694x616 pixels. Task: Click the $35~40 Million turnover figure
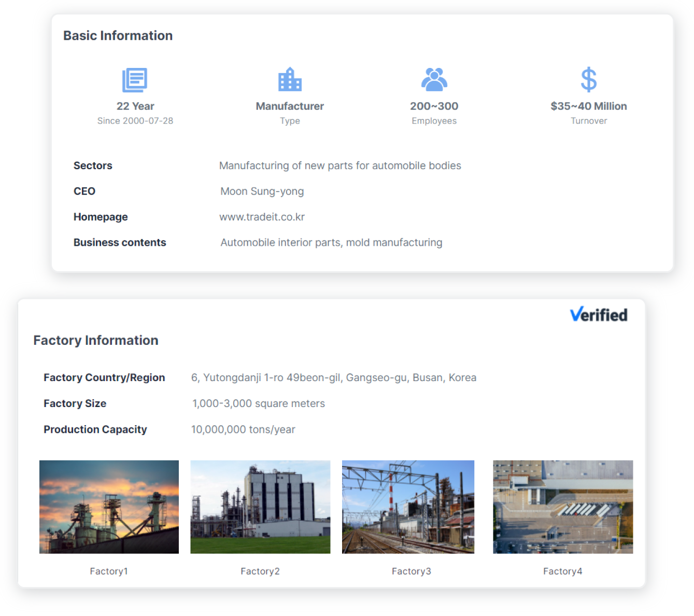[x=588, y=106]
